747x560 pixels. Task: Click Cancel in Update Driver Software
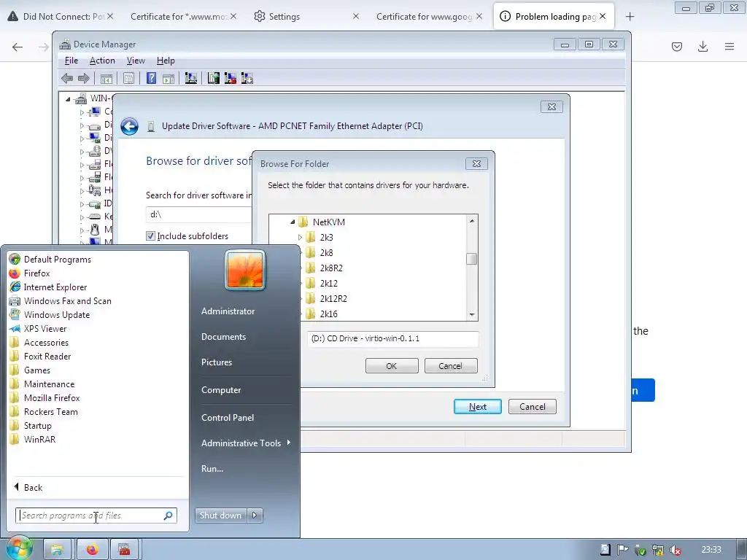pos(532,407)
